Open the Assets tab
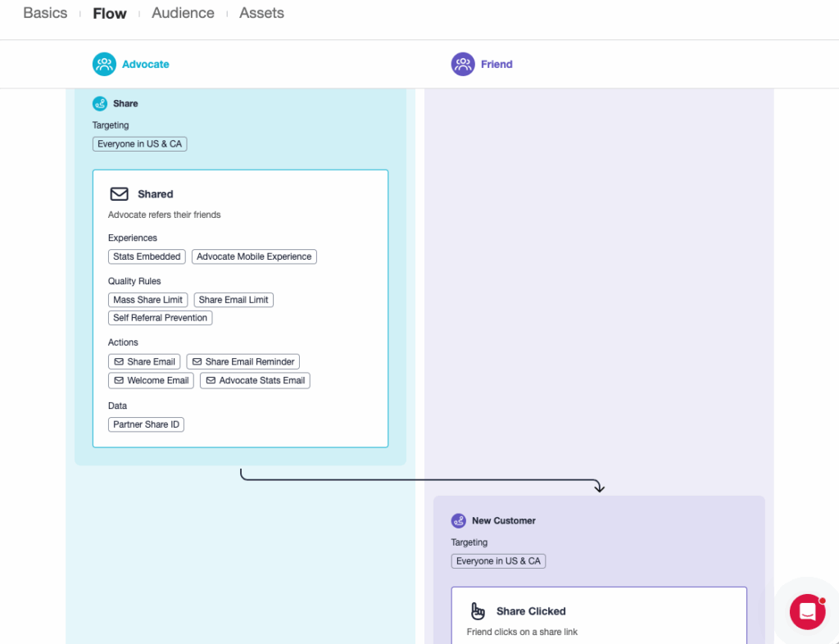The height and width of the screenshot is (644, 839). pos(261,13)
